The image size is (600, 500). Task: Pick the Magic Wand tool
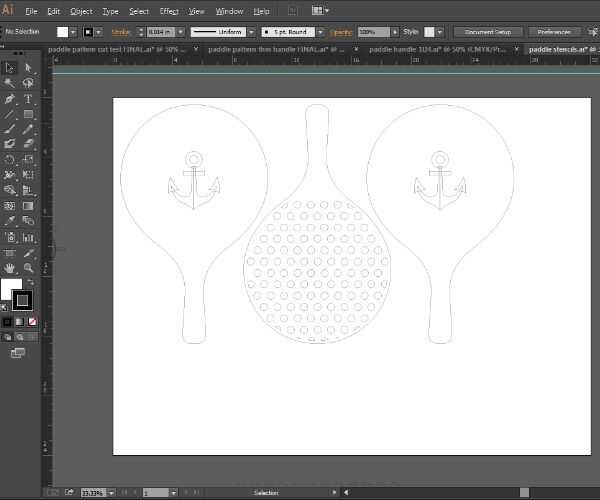pos(9,83)
